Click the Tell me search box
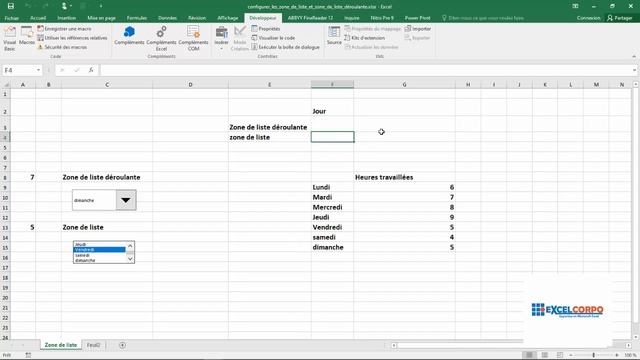Viewport: 640px width, 360px height. (x=483, y=18)
